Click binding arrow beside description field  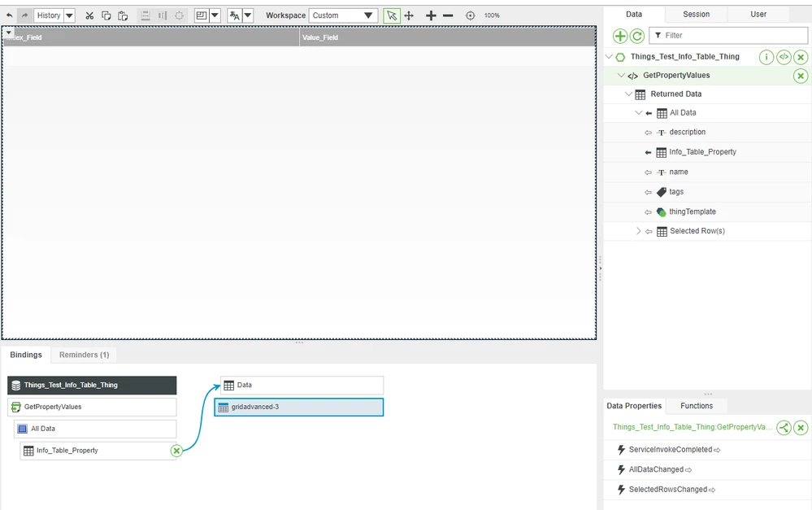point(648,133)
